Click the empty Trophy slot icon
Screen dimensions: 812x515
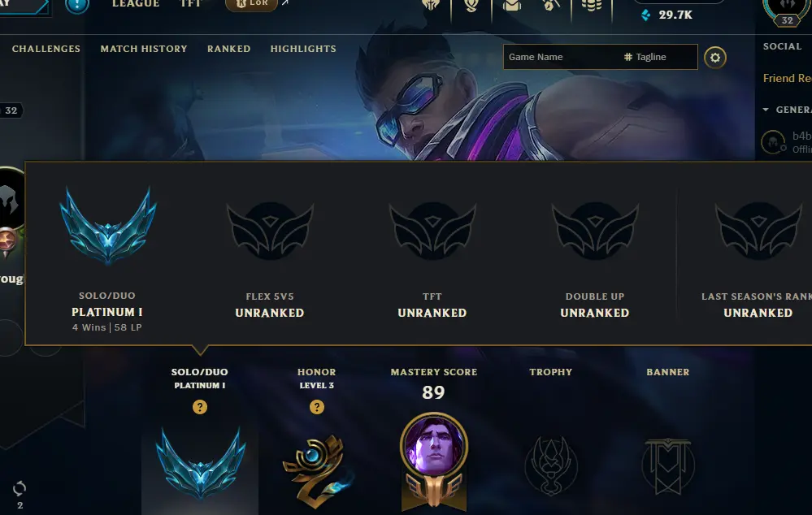551,465
